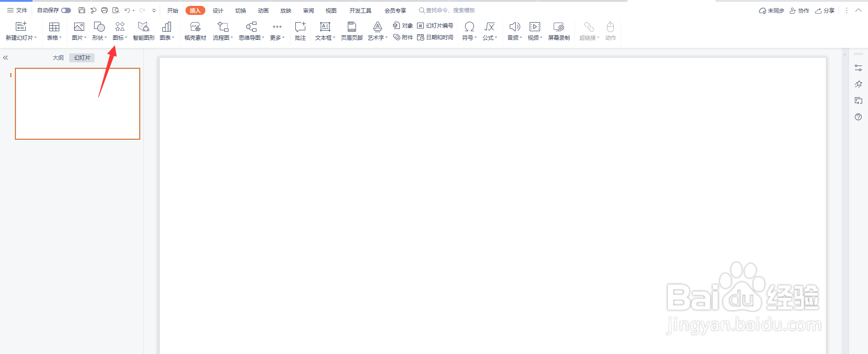This screenshot has height=354, width=868.
Task: Open Print Preview icon
Action: coord(116,10)
